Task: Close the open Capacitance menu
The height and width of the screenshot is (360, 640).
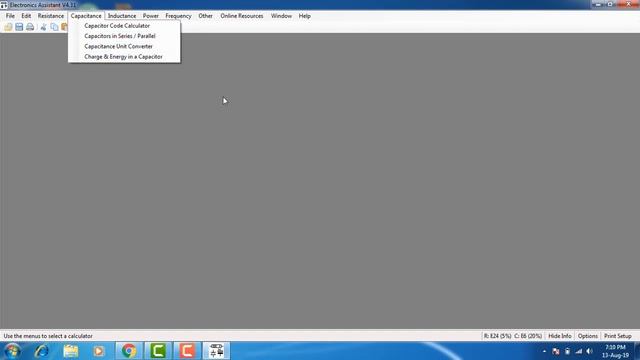Action: point(86,16)
